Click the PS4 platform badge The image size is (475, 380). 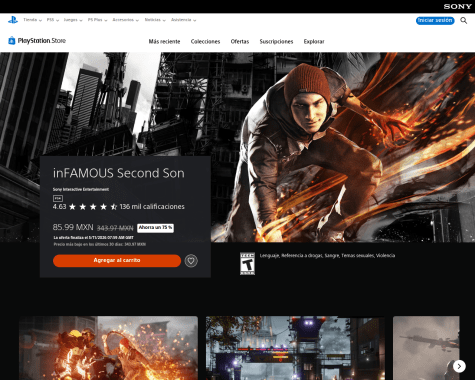58,198
